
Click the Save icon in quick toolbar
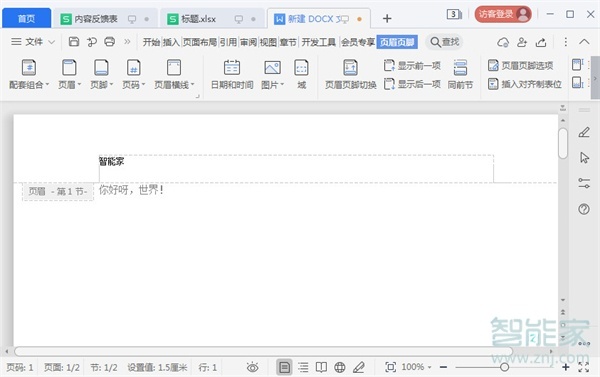click(x=74, y=41)
